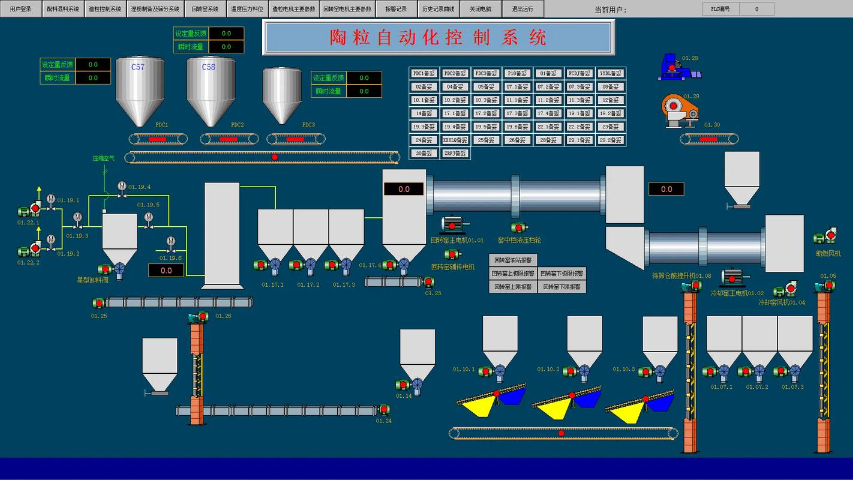Click the 0.0 readout at the kiln inlet
Screen dimensions: 853x480
click(x=404, y=189)
